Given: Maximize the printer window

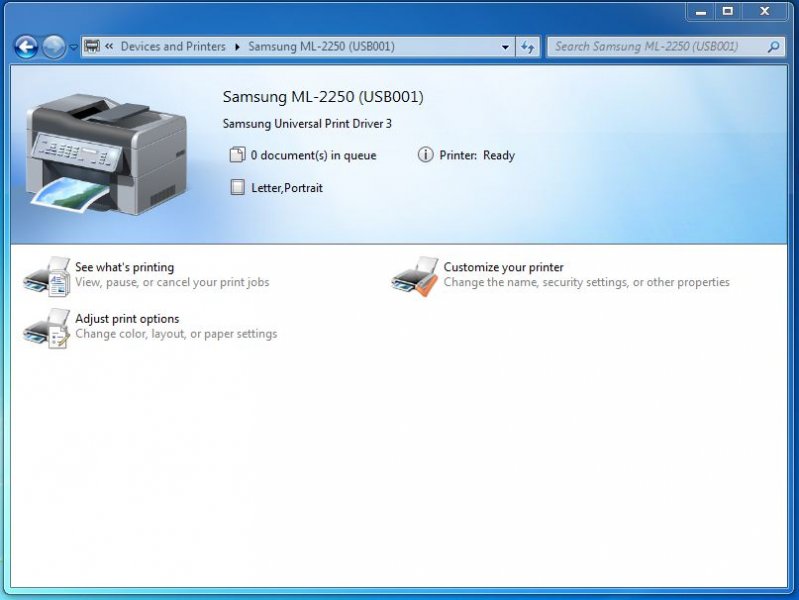Looking at the screenshot, I should [x=728, y=11].
